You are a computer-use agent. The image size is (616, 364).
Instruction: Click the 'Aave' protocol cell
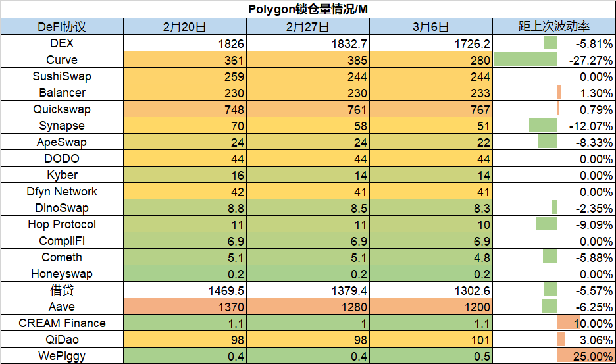click(x=62, y=306)
